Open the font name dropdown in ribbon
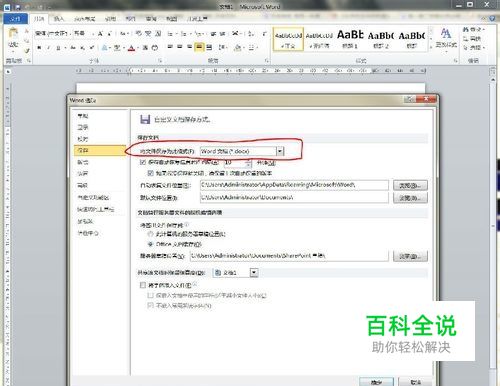Viewport: 500px width, 386px height. coord(71,34)
